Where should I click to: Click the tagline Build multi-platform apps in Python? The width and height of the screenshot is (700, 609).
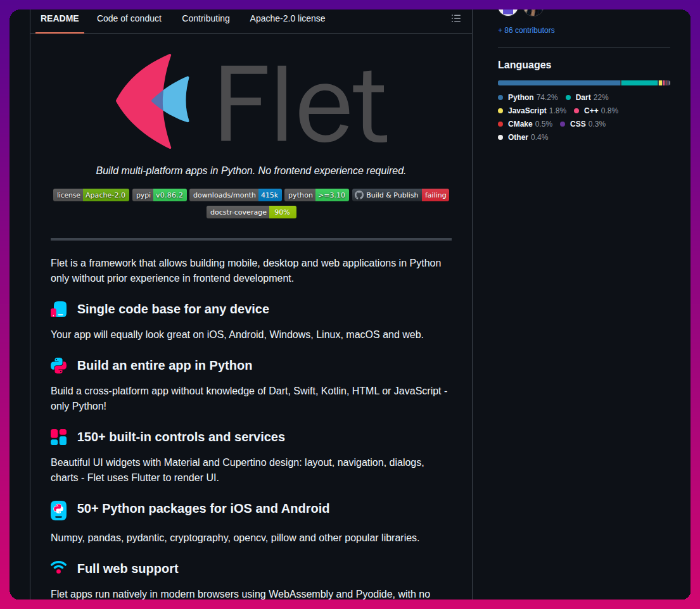point(251,170)
